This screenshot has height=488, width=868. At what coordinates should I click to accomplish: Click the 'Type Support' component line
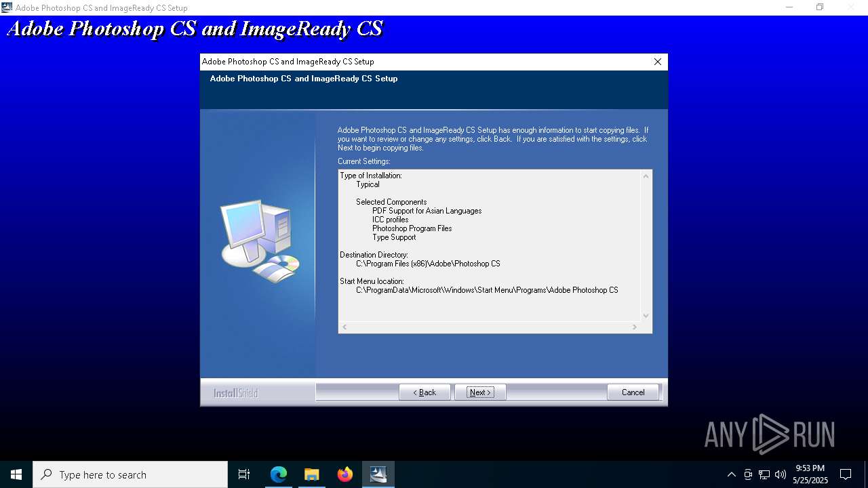394,237
